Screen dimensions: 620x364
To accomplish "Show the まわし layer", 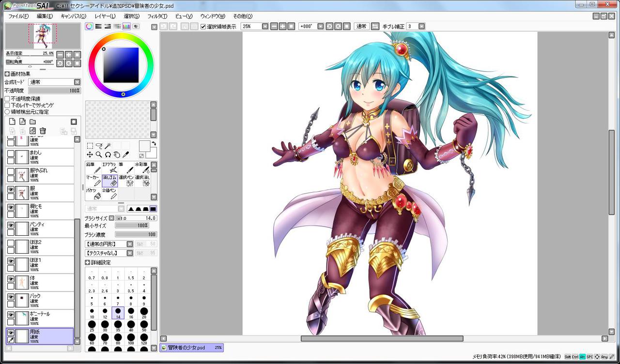I will tap(11, 153).
